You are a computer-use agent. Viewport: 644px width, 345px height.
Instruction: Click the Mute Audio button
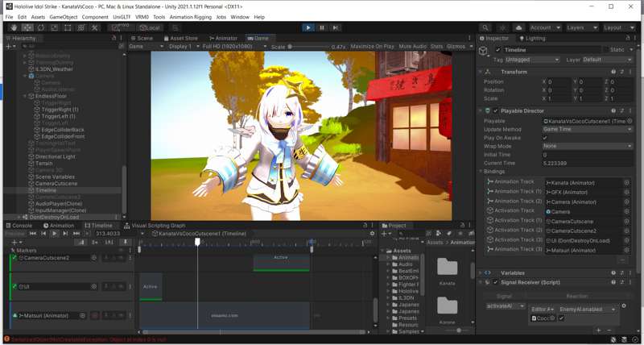(412, 47)
